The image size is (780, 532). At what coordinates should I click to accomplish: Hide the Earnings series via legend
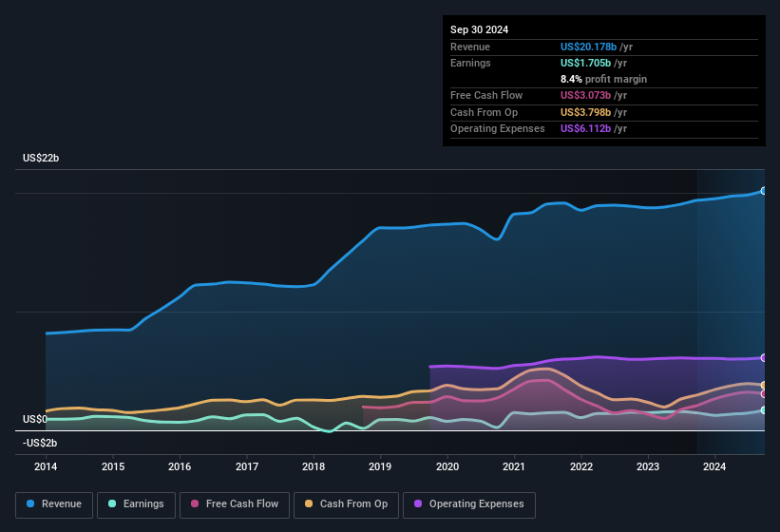click(135, 504)
